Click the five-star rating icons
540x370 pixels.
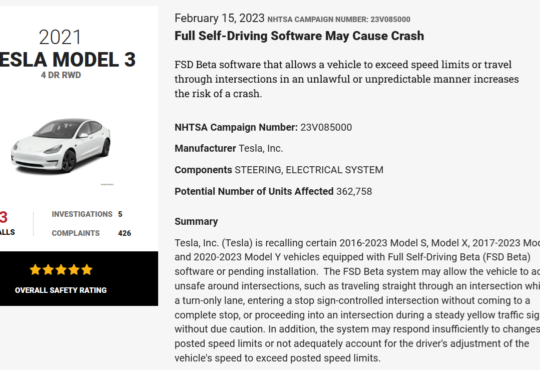click(61, 270)
